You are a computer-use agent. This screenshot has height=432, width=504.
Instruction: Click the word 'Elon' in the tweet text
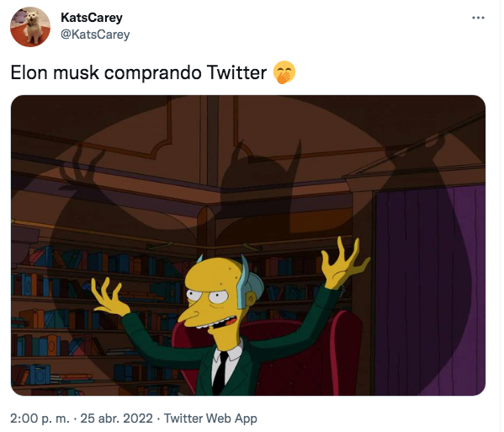click(29, 72)
